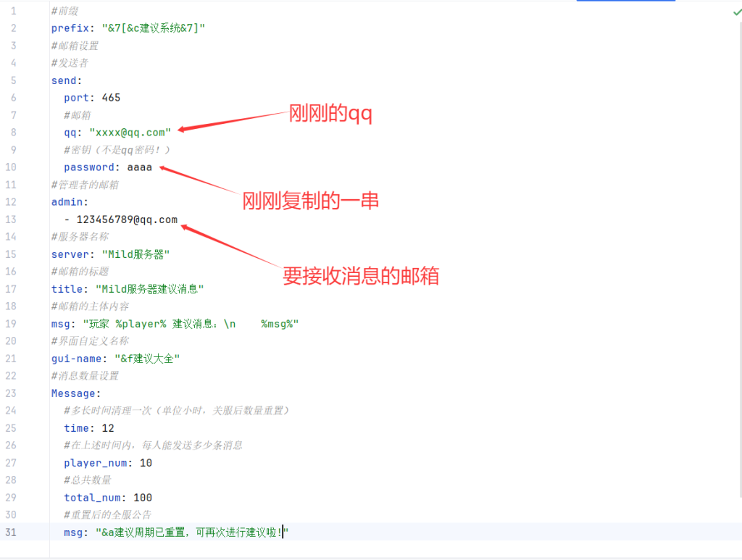Image resolution: width=742 pixels, height=560 pixels.
Task: Click the password value aaaa
Action: (139, 167)
